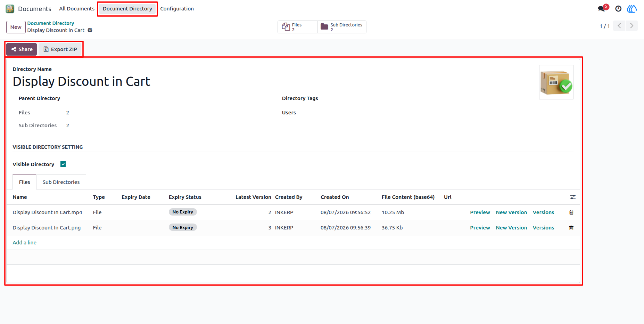Open the Sub Directories folder smart button
Screen dimensions: 644x324
pyautogui.click(x=342, y=27)
